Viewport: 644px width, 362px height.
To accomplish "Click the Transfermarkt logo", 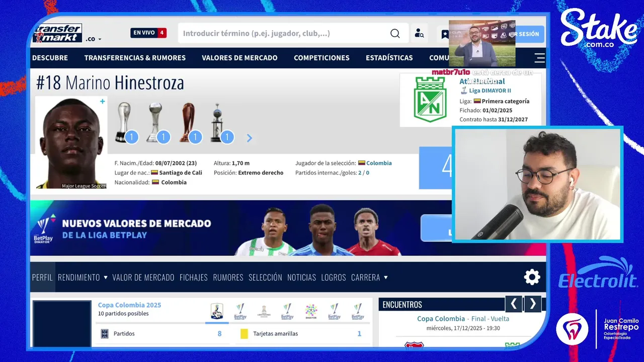I will coord(57,33).
